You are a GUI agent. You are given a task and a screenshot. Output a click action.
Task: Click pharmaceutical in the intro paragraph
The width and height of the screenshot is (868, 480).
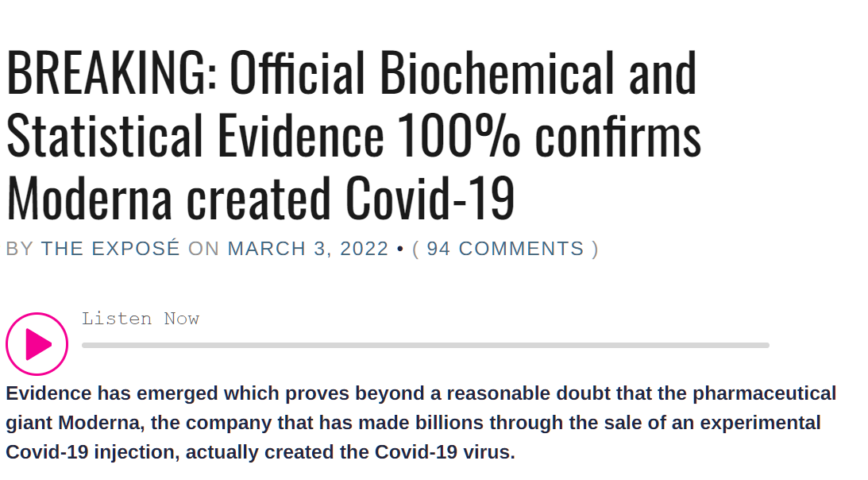(765, 393)
